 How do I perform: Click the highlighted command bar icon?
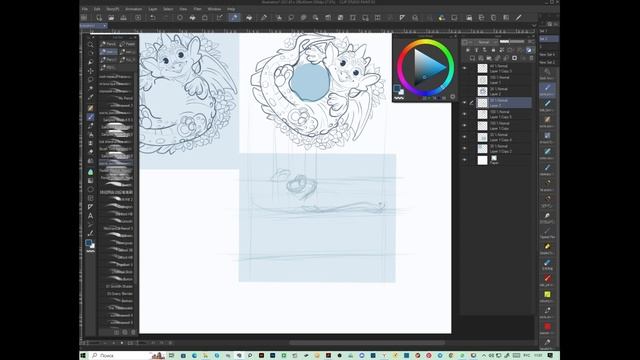click(x=235, y=18)
